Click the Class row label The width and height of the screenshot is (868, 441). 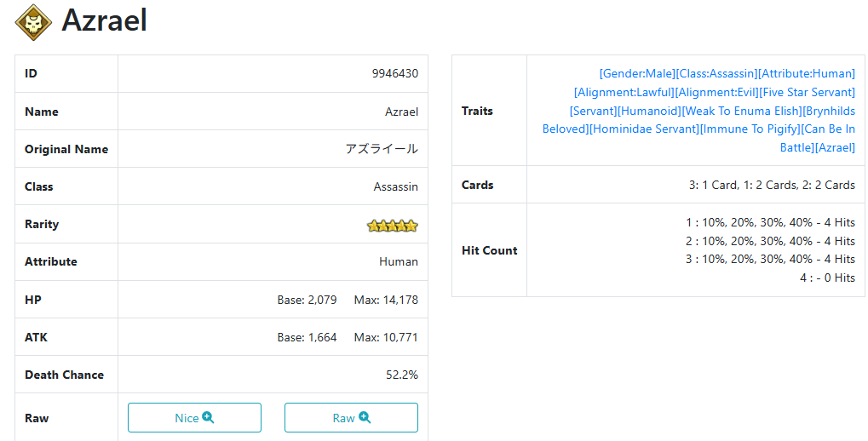38,187
